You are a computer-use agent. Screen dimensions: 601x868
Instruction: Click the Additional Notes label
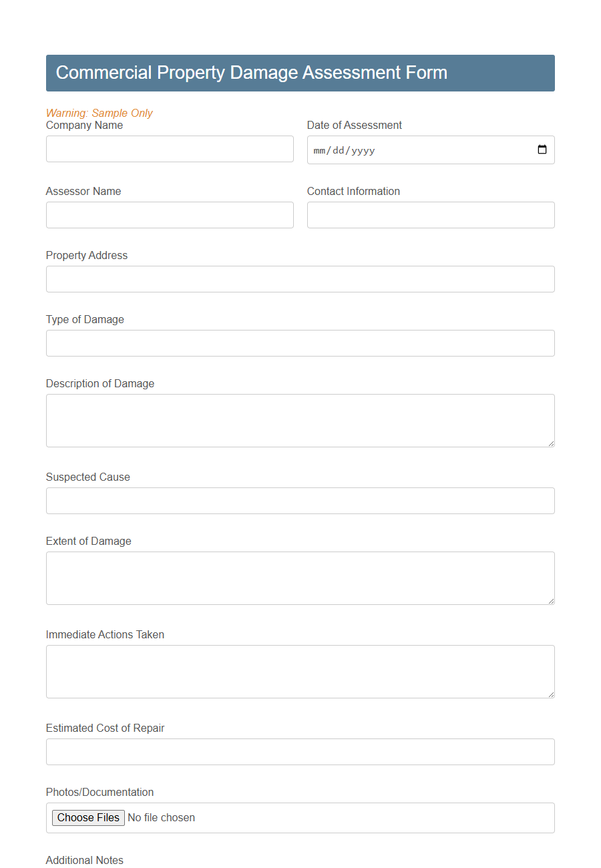pos(84,860)
